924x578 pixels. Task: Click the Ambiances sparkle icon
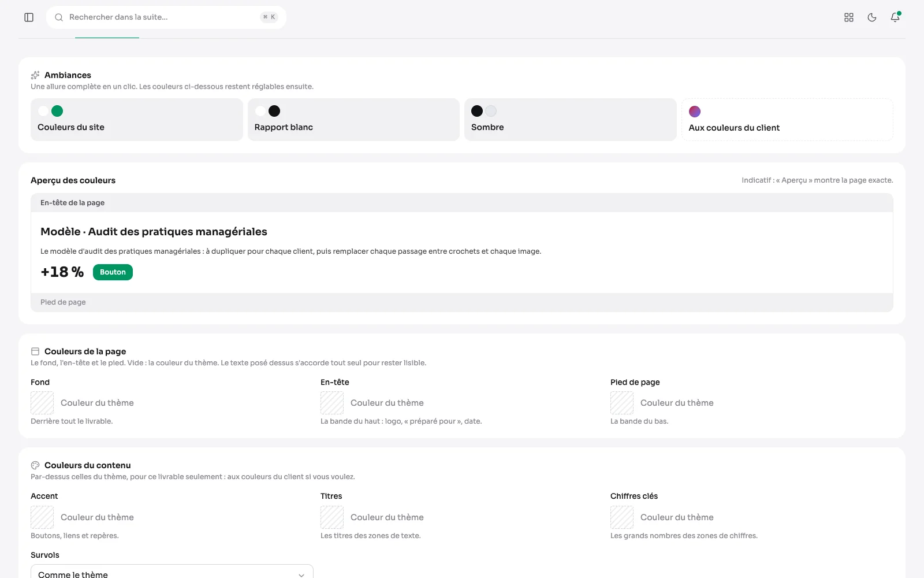pyautogui.click(x=35, y=75)
